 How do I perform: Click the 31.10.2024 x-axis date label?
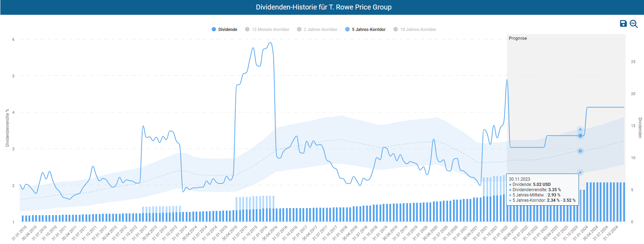611,233
